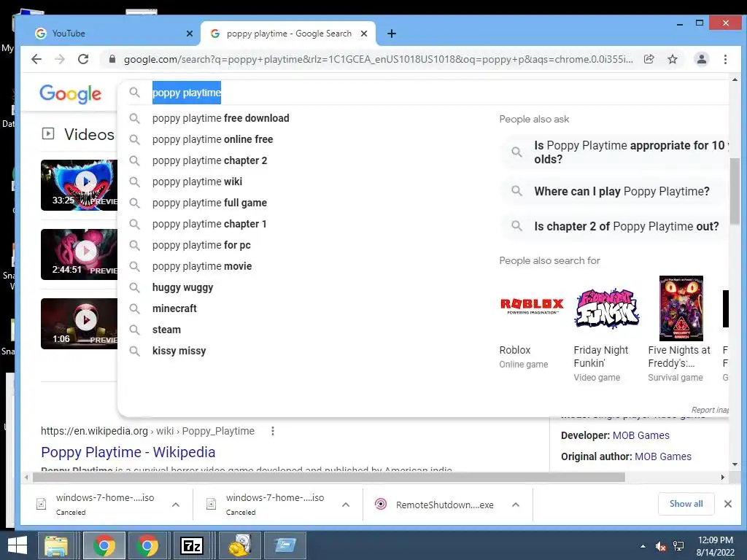Pick the poppy playtime full game suggestion
Image resolution: width=747 pixels, height=560 pixels.
click(209, 203)
